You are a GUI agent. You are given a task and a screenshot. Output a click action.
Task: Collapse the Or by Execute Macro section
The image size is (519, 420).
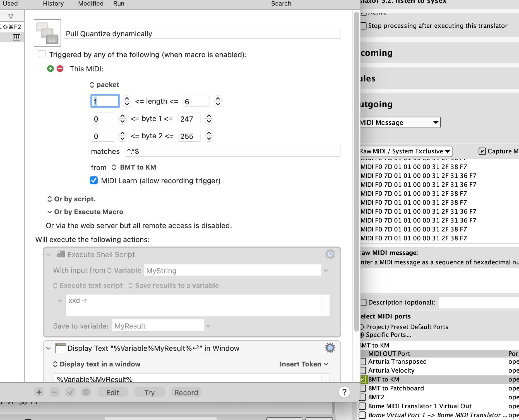[50, 212]
